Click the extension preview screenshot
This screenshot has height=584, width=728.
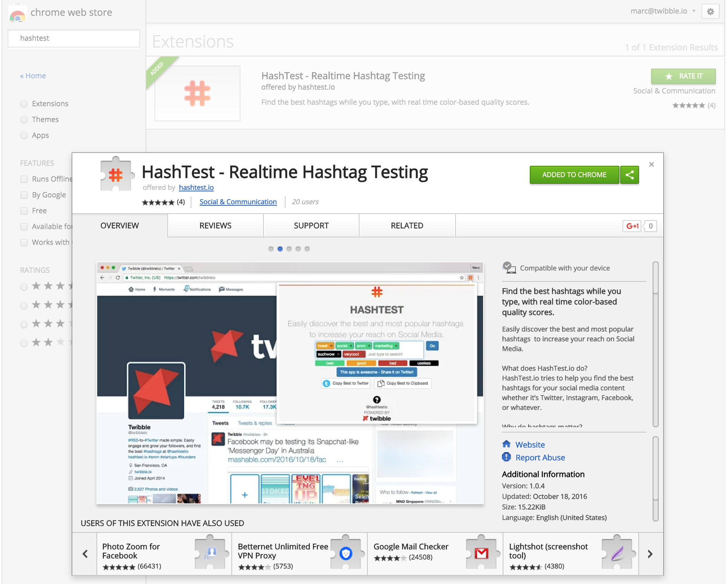(290, 383)
